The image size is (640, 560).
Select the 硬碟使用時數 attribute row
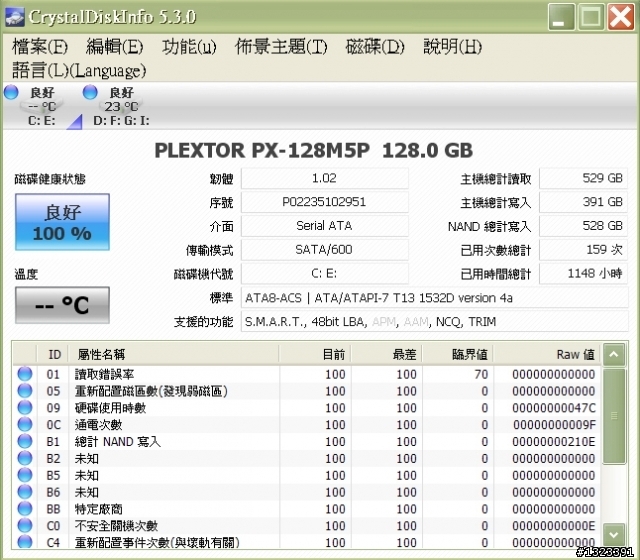(307, 408)
